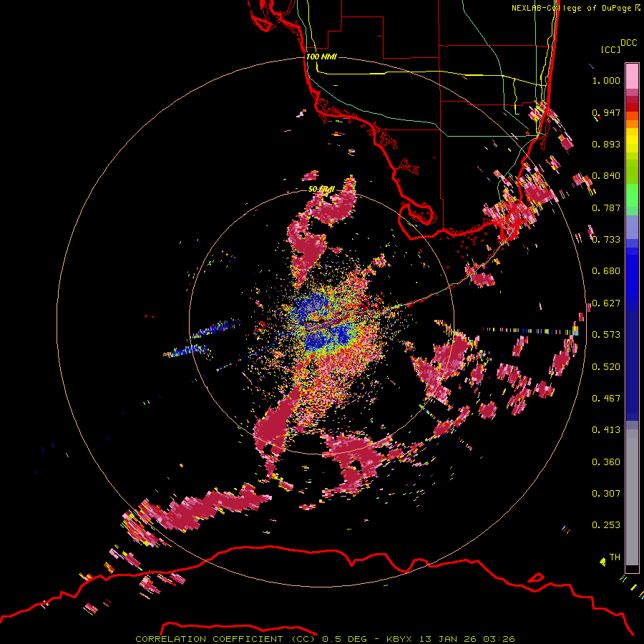
Task: Click the 0.627 color scale value
Action: click(606, 303)
